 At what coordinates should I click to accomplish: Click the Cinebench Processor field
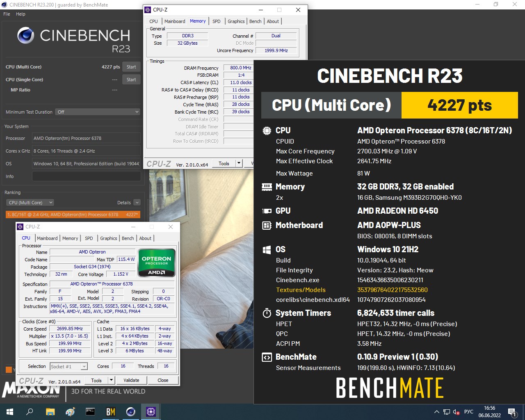[87, 138]
